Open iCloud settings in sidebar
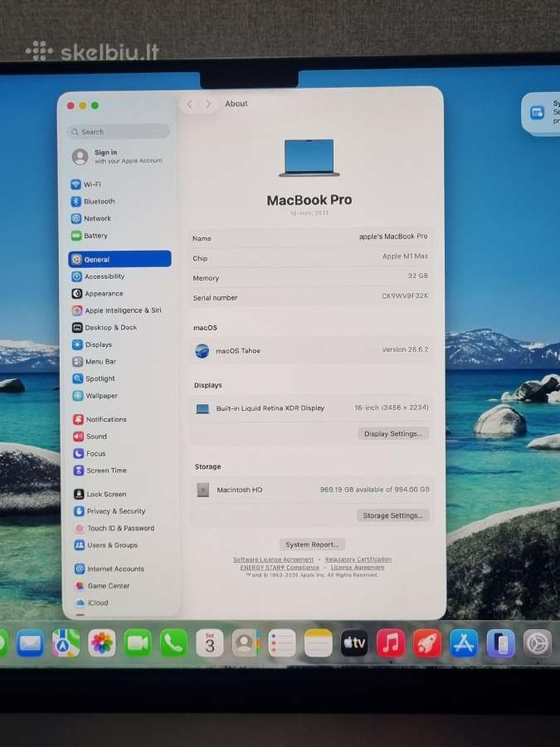The image size is (560, 747). click(92, 603)
